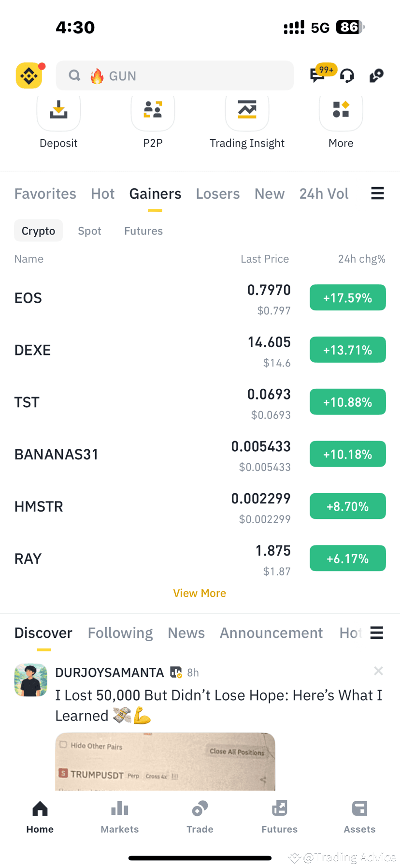The image size is (400, 868).
Task: Switch to the Losers tab
Action: point(217,193)
